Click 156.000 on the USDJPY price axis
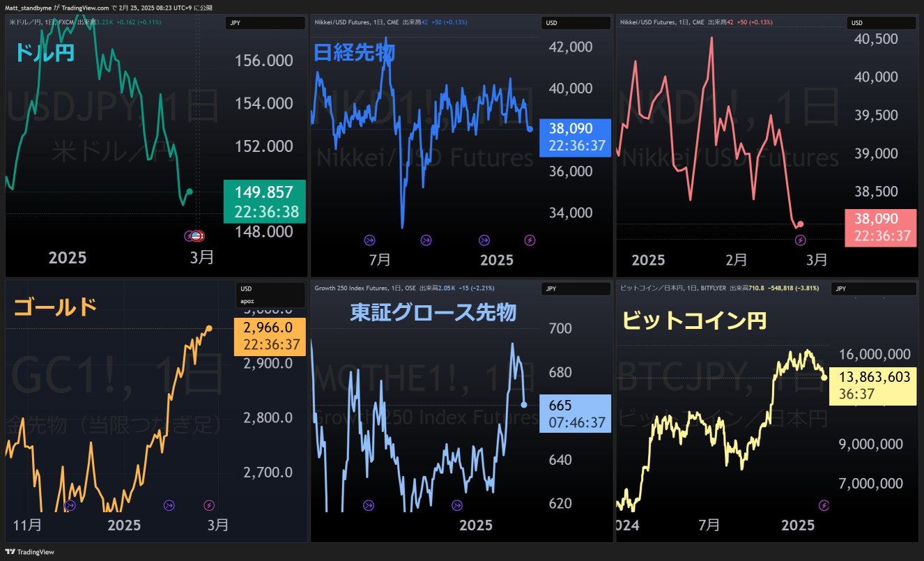Image resolution: width=924 pixels, height=561 pixels. pyautogui.click(x=263, y=61)
